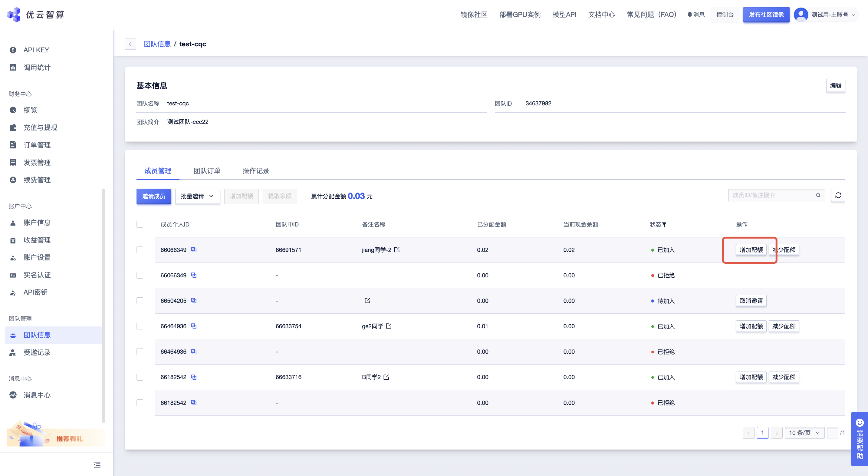The height and width of the screenshot is (476, 868).
Task: Copy member ID 66504205 using copy icon
Action: tap(194, 300)
